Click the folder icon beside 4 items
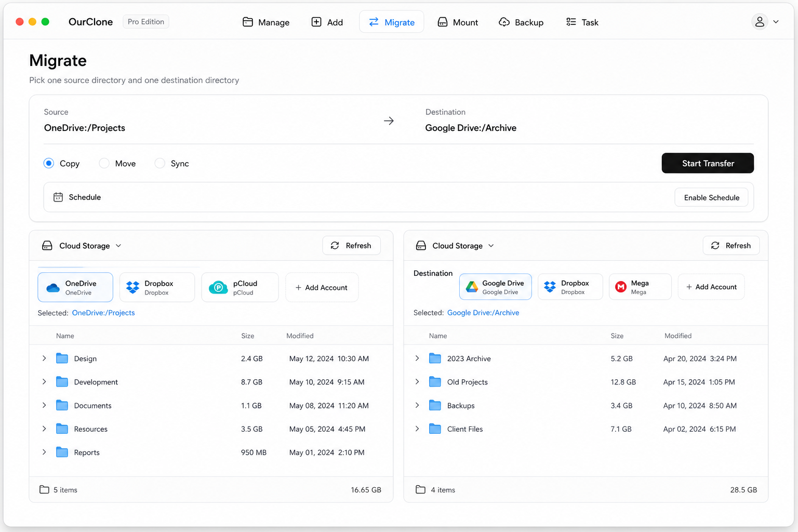The image size is (798, 532). coord(421,489)
